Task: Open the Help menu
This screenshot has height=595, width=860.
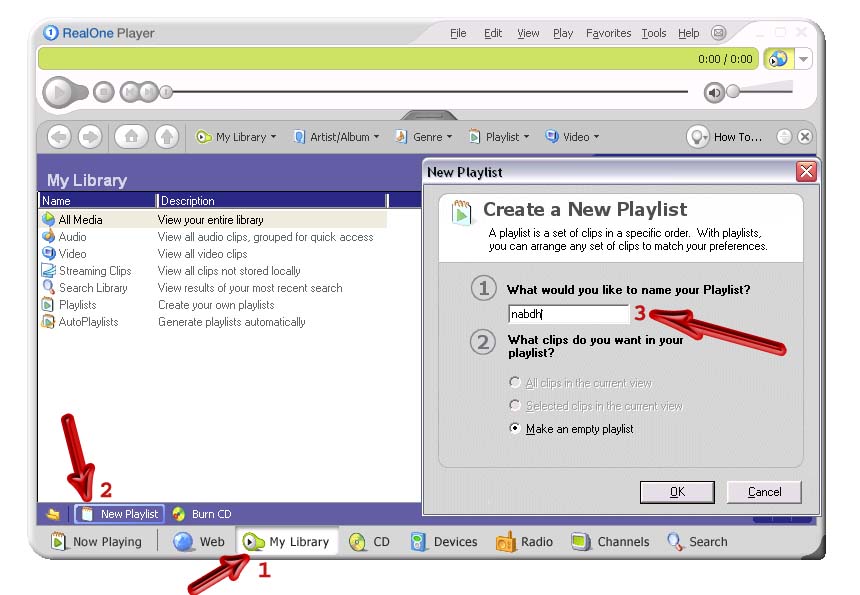Action: 688,33
